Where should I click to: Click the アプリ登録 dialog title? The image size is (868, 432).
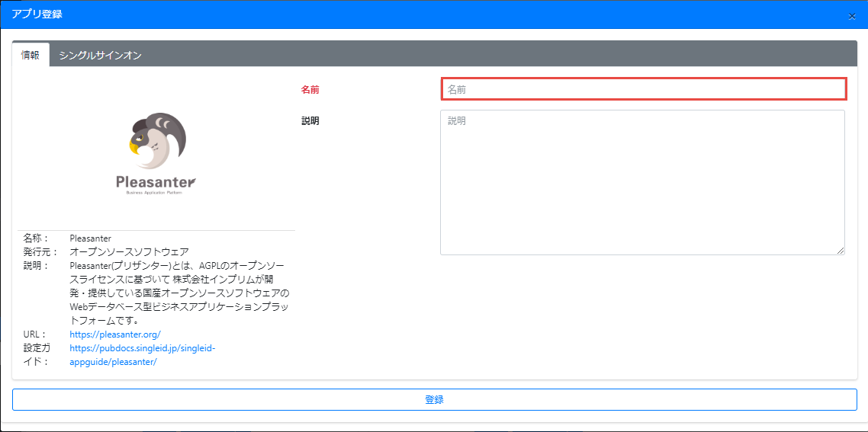(37, 14)
